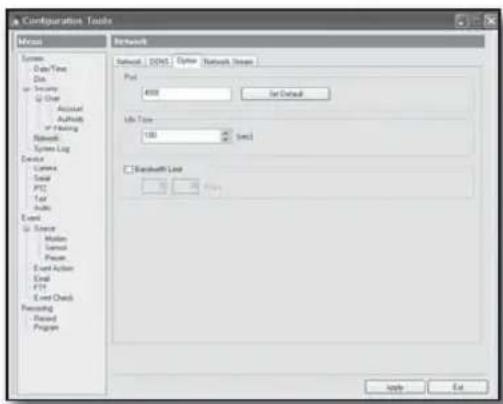The image size is (503, 404).
Task: Select Record under Recording
Action: (x=45, y=318)
